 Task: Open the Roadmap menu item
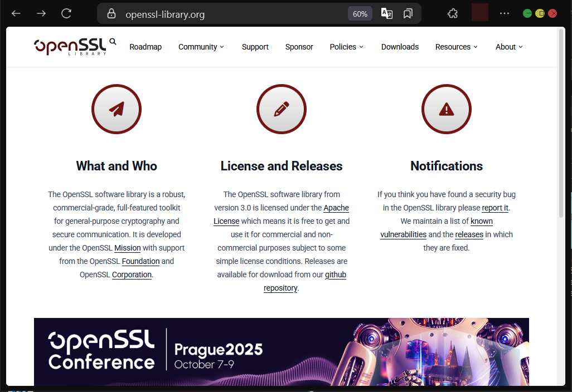point(146,47)
